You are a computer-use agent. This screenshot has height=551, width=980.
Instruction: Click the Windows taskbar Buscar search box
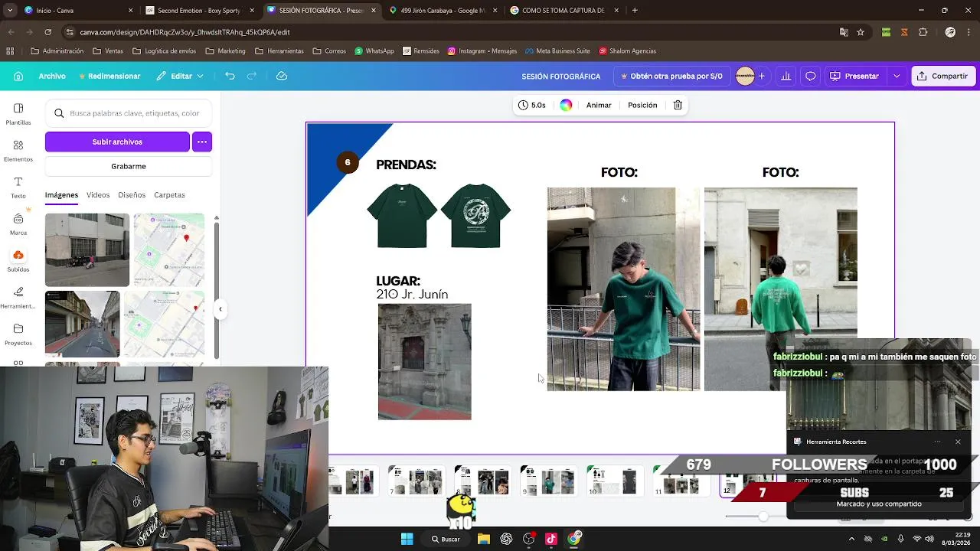click(446, 539)
